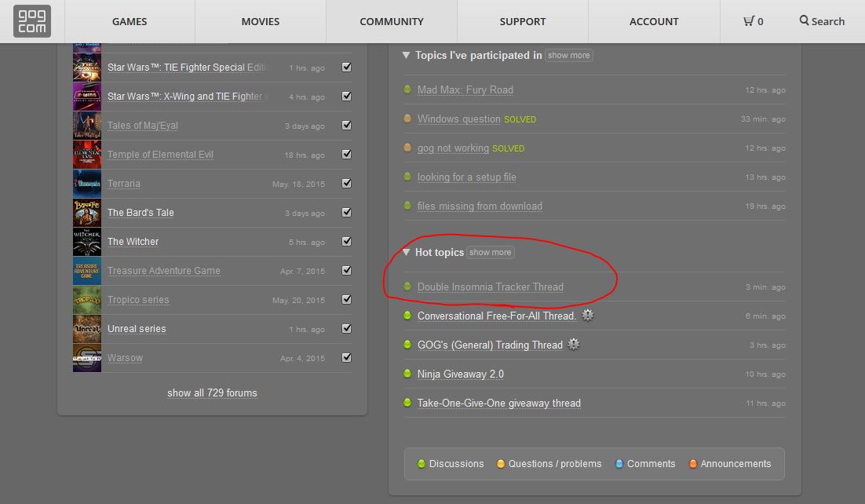Toggle The Witcher forum checkbox

346,241
